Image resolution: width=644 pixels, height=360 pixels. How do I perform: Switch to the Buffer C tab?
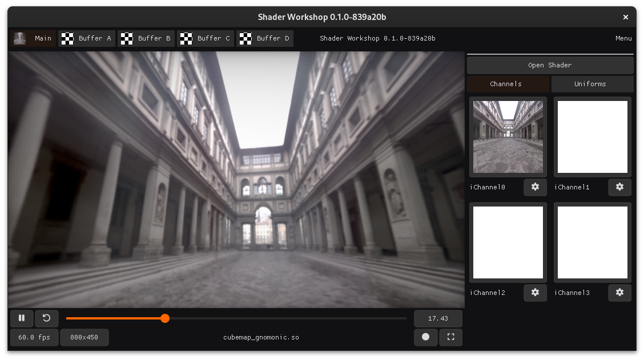click(206, 38)
